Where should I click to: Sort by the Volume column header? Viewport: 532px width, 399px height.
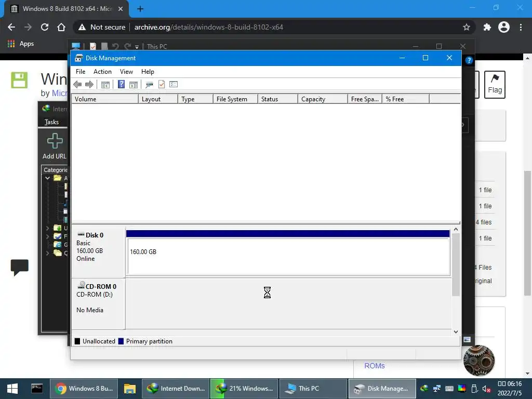coord(105,99)
